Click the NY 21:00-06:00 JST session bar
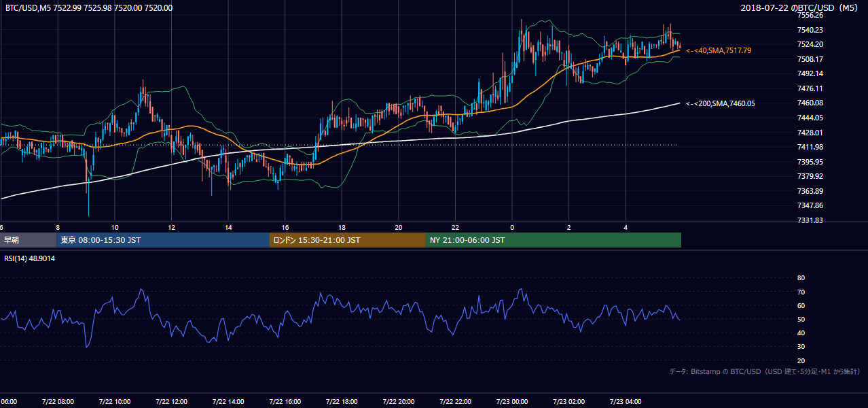Screen dimensions: 868x408 coord(554,240)
